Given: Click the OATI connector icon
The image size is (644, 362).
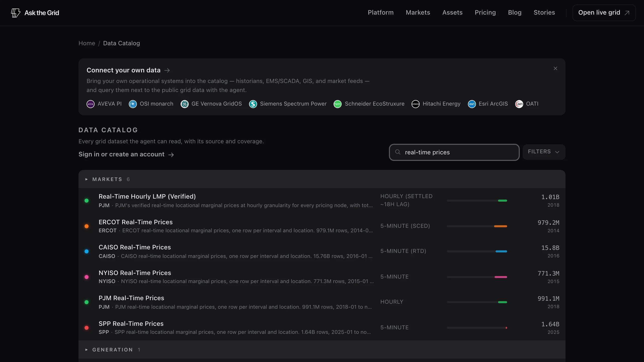Looking at the screenshot, I should (519, 104).
